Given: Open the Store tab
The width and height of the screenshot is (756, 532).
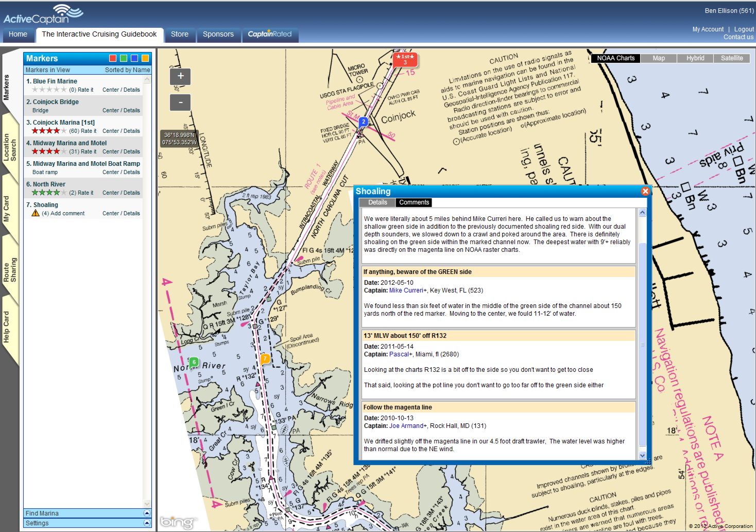Looking at the screenshot, I should 180,35.
